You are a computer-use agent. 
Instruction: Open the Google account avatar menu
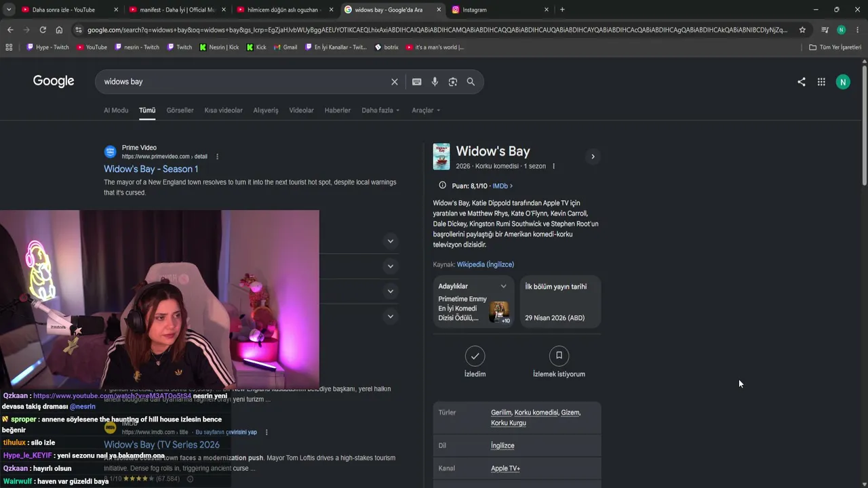click(843, 82)
